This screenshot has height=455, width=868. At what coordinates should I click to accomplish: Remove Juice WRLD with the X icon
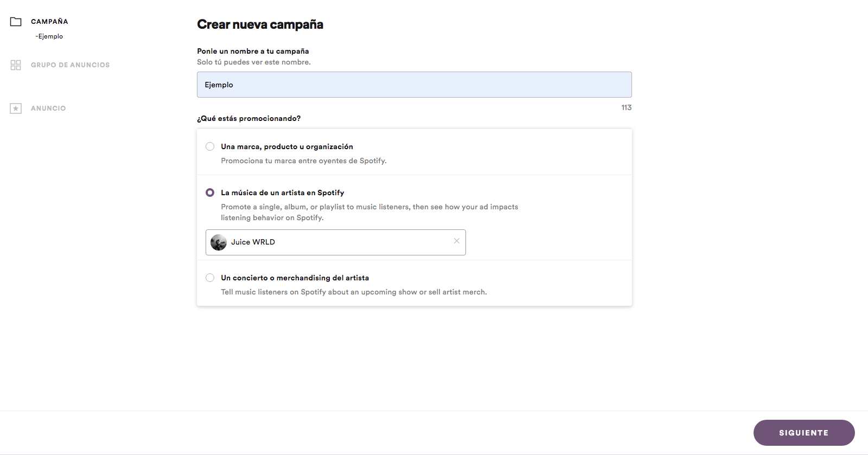point(457,241)
